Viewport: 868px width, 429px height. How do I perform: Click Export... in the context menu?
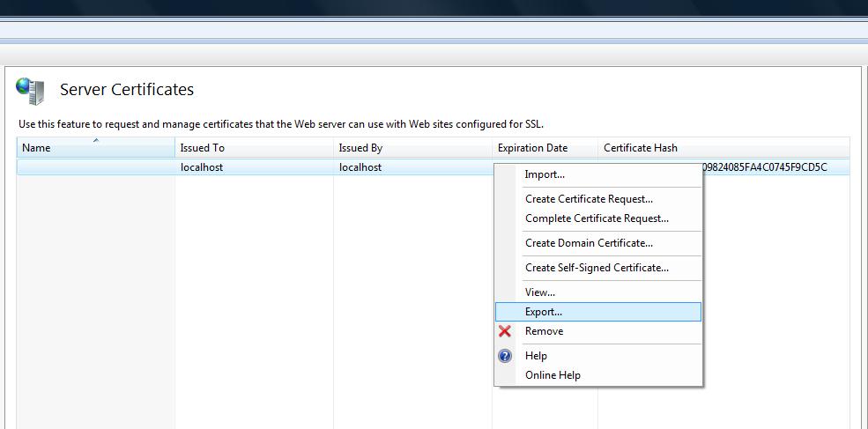tap(544, 312)
